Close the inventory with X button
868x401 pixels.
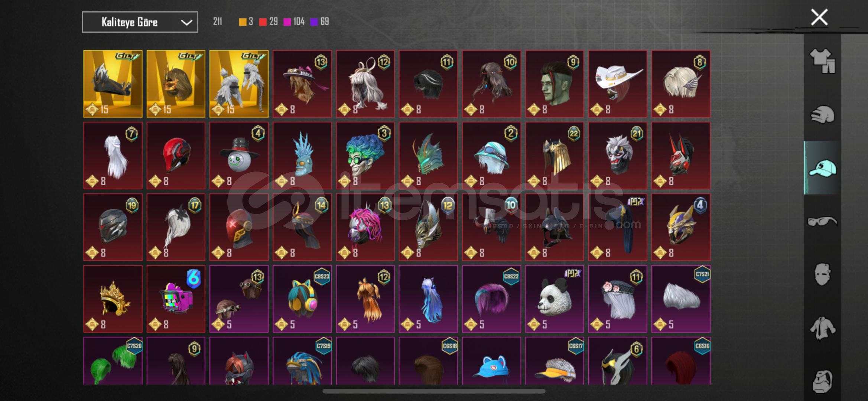(819, 17)
